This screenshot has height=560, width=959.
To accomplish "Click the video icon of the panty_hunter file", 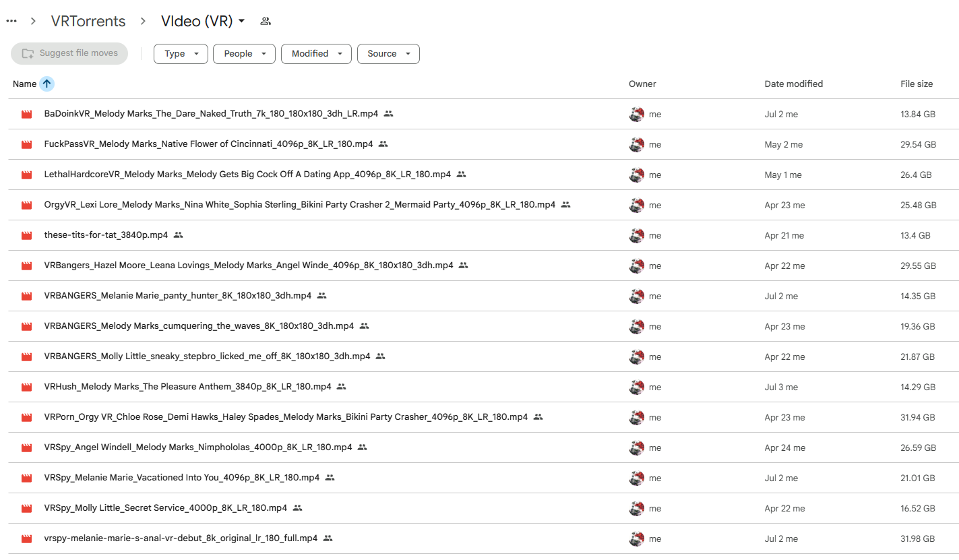I will [27, 296].
